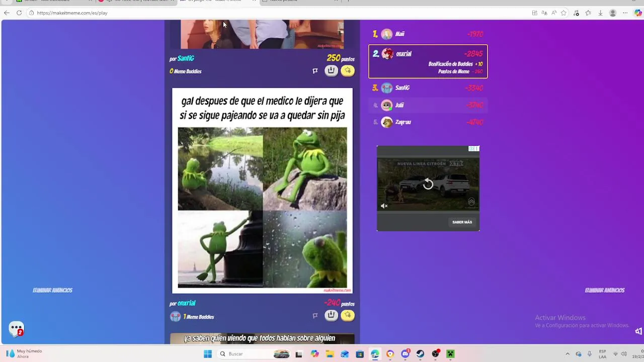This screenshot has height=362, width=644.
Task: Open Copilot icon in browser toolbar
Action: click(x=638, y=13)
